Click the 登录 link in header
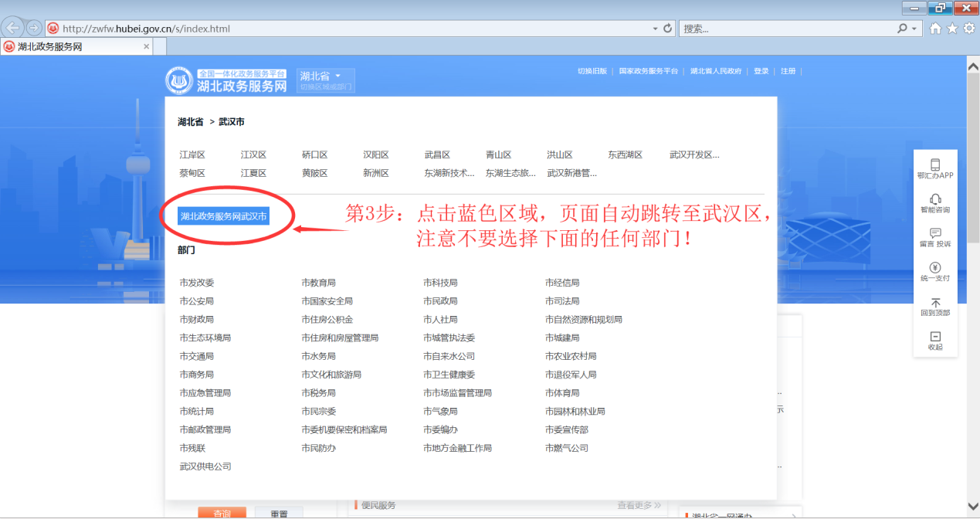 761,71
